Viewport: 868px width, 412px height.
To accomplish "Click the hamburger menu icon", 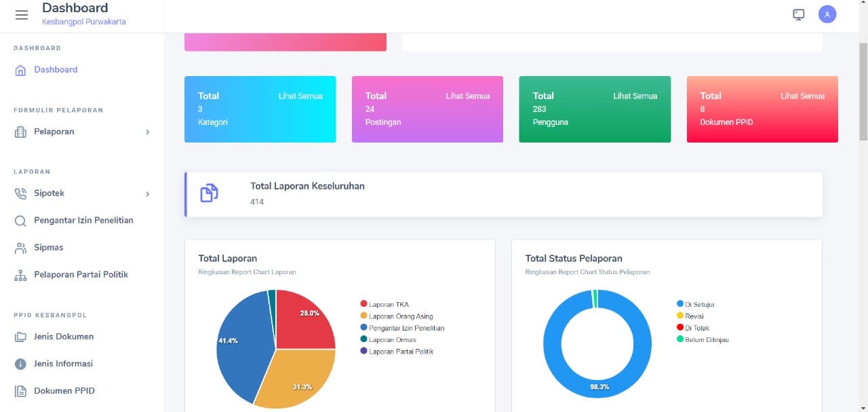I will pyautogui.click(x=22, y=15).
